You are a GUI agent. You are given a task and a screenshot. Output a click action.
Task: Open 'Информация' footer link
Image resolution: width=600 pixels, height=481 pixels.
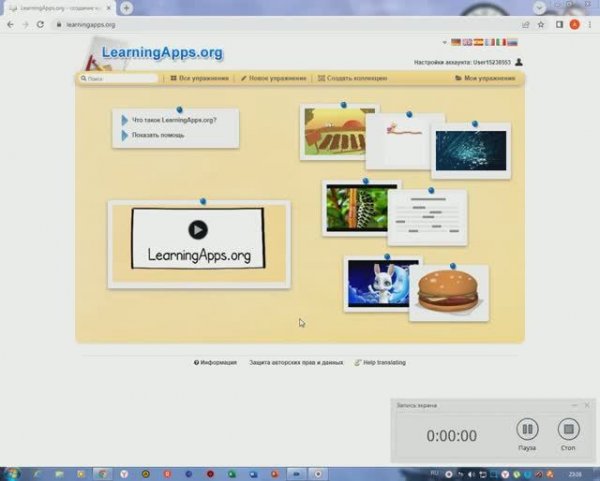pyautogui.click(x=215, y=362)
